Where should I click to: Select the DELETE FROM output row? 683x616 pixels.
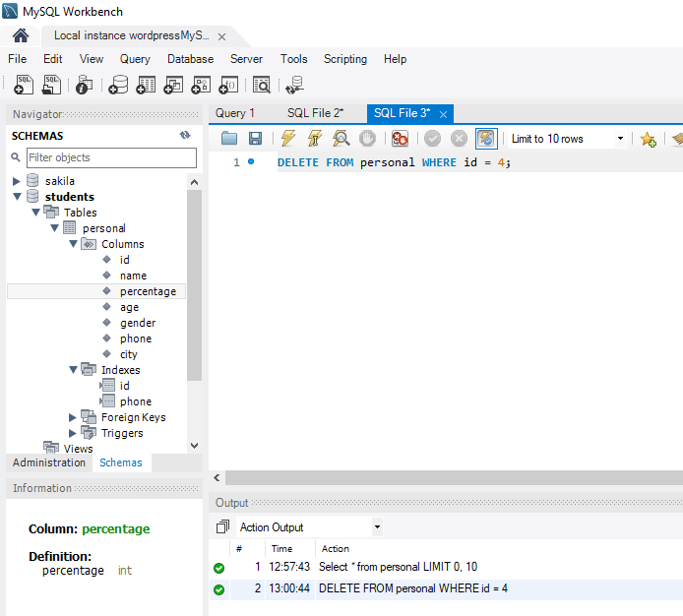tap(446, 588)
